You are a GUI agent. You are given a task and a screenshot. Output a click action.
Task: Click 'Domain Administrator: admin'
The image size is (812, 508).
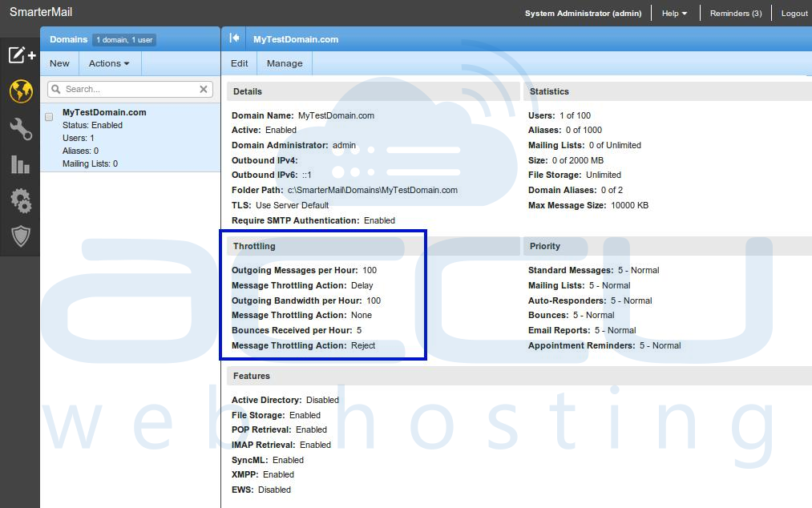293,146
